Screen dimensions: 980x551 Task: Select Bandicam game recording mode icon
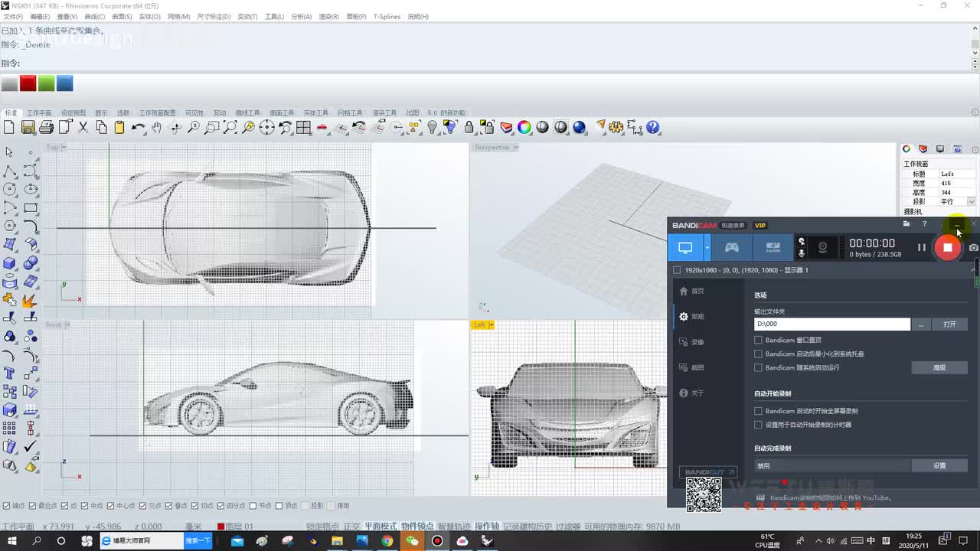pos(732,247)
